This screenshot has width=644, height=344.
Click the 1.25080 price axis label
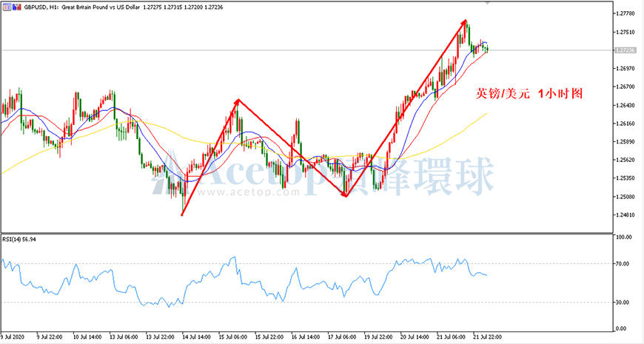point(625,197)
